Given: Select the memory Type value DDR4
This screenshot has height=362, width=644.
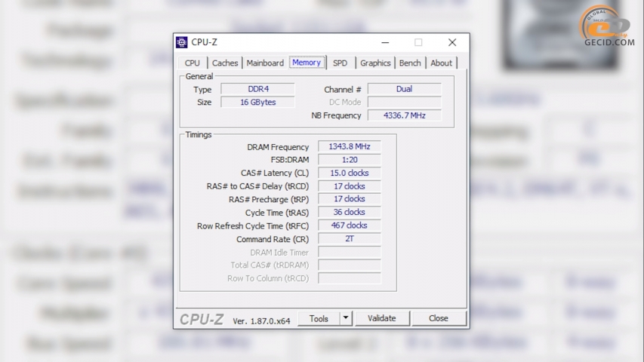Looking at the screenshot, I should coord(258,89).
